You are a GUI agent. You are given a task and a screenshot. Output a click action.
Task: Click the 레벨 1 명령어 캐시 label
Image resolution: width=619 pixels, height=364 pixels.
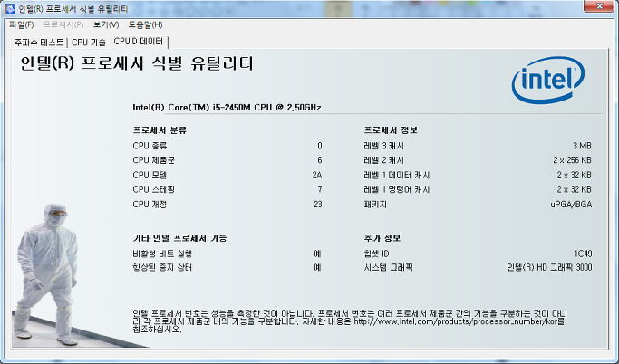click(x=397, y=189)
